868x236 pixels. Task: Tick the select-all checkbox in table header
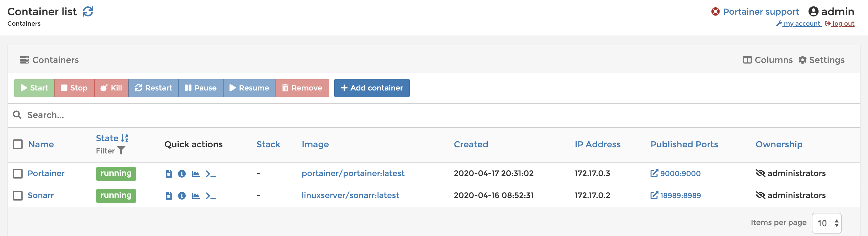[x=17, y=144]
